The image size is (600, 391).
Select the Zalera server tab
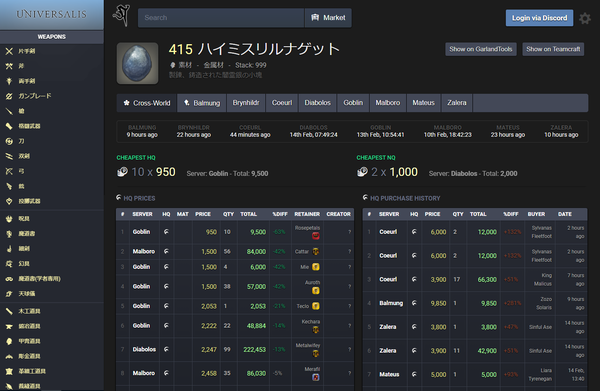[x=457, y=103]
